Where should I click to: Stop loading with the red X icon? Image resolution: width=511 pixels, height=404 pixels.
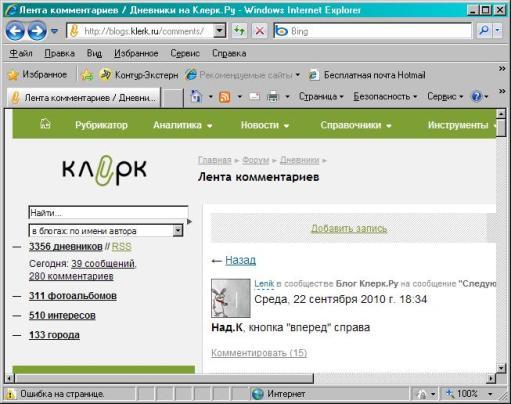(260, 31)
